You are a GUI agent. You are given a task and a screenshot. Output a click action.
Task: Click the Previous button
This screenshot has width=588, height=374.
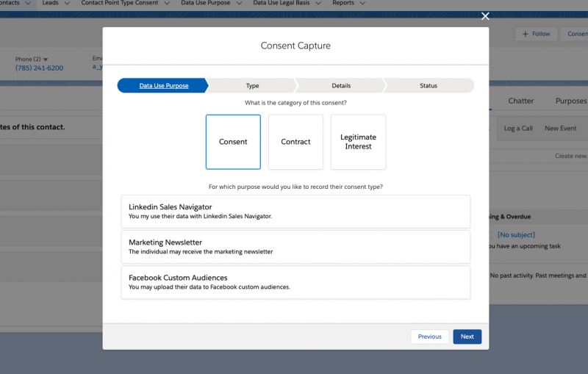[x=430, y=337]
